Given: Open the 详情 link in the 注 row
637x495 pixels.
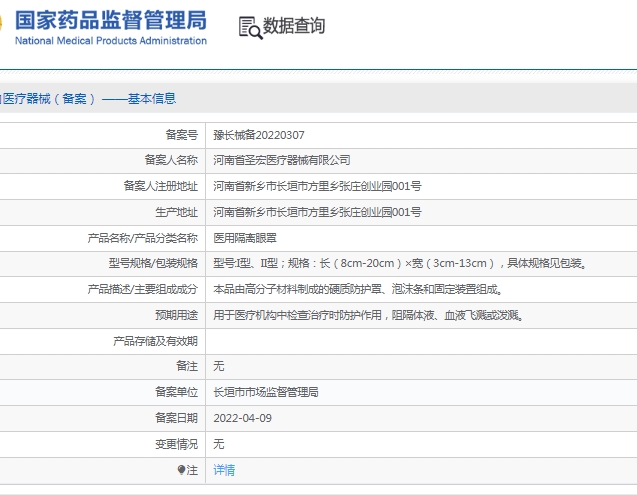Looking at the screenshot, I should [224, 470].
